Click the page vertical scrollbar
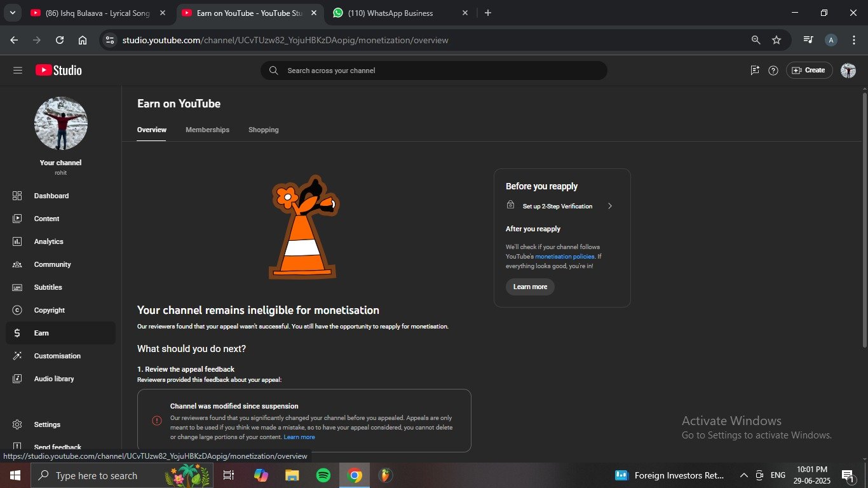This screenshot has width=868, height=488. click(864, 219)
